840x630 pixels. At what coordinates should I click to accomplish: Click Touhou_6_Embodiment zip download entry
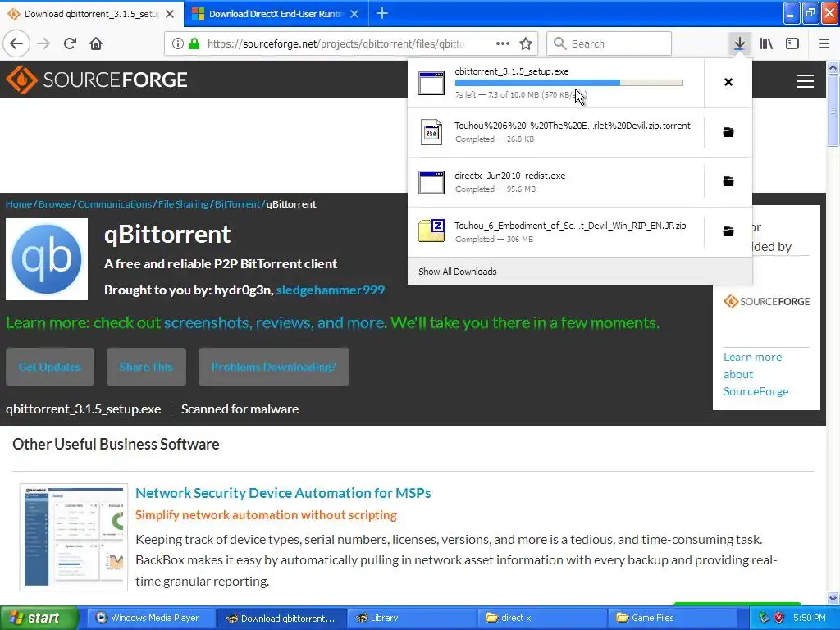click(555, 232)
